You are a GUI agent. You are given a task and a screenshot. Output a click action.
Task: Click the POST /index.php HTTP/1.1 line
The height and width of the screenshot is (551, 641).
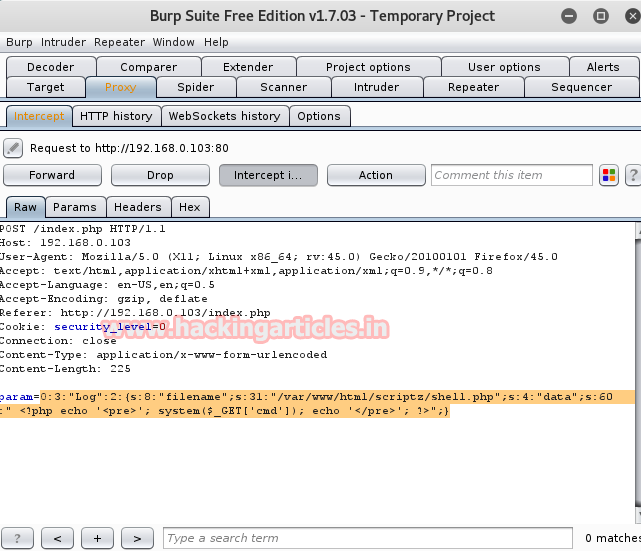coord(82,229)
